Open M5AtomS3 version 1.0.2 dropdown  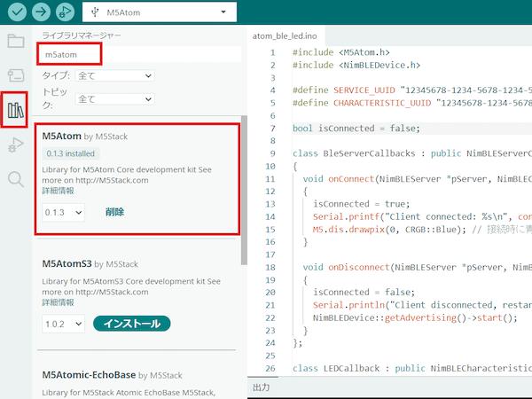(x=63, y=324)
